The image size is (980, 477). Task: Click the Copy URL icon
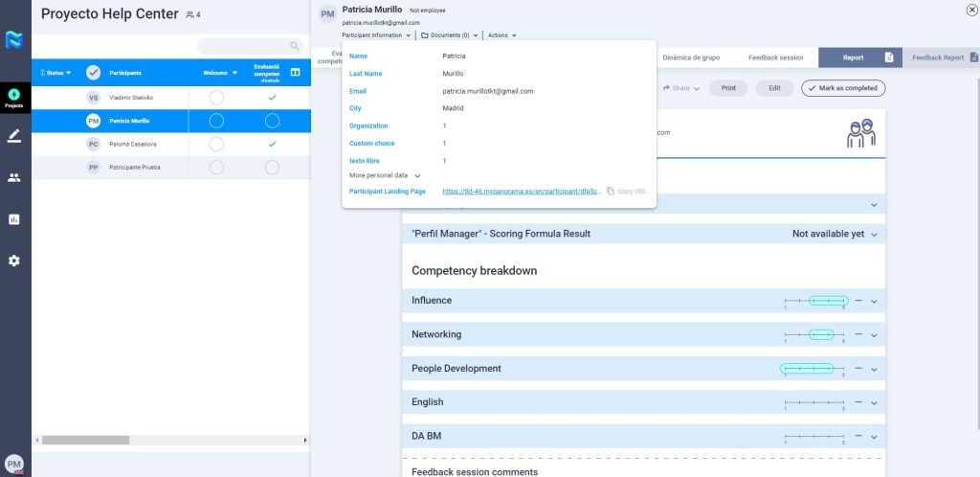click(611, 192)
